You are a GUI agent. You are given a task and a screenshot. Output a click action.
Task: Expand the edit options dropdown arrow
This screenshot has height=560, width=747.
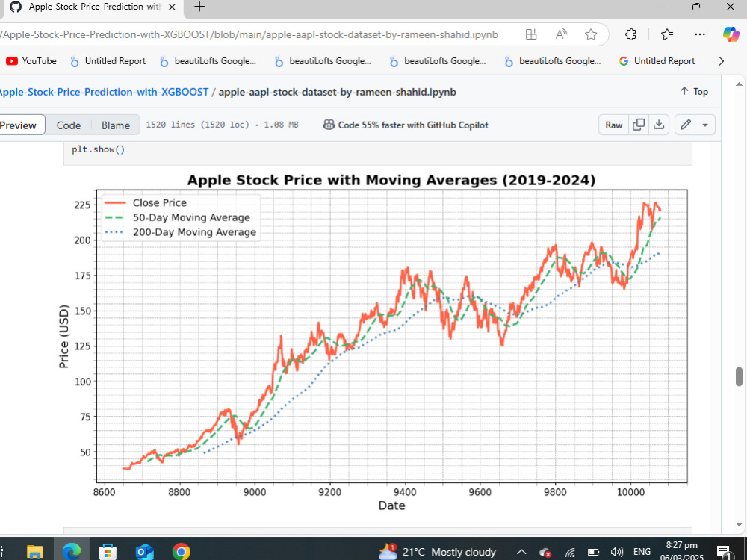(x=705, y=125)
